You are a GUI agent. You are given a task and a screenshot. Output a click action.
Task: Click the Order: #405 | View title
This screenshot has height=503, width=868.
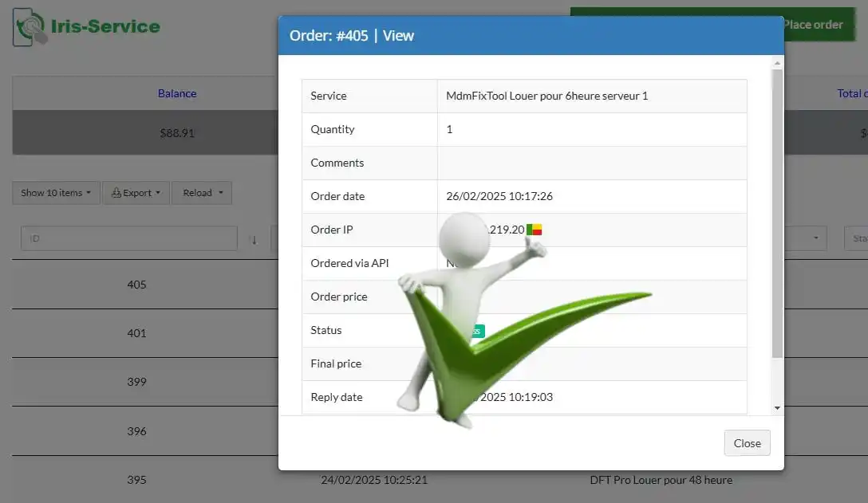tap(352, 35)
